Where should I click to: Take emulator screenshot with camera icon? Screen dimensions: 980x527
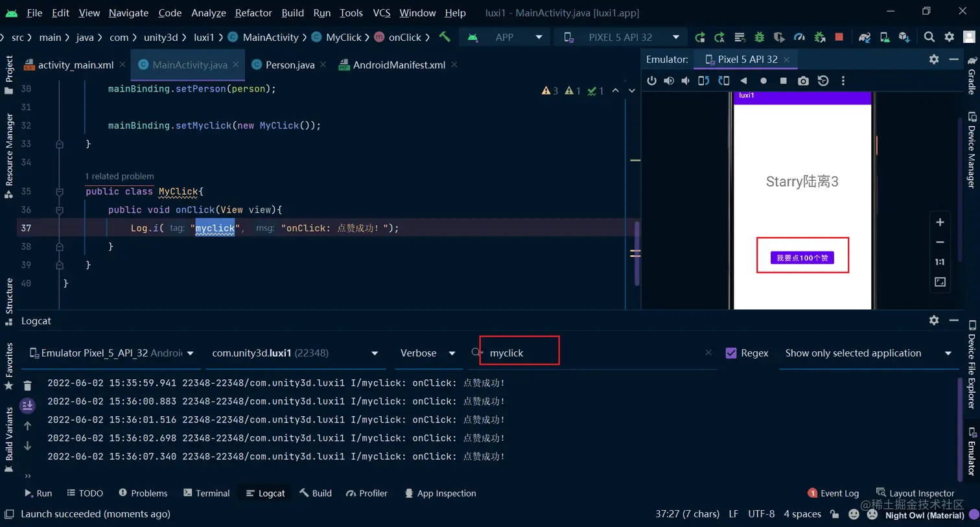click(x=803, y=81)
